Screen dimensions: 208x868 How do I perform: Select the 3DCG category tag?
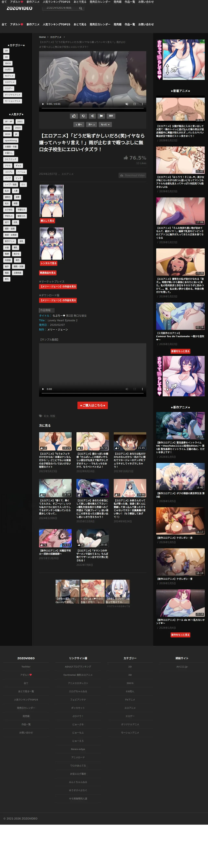coord(8,63)
